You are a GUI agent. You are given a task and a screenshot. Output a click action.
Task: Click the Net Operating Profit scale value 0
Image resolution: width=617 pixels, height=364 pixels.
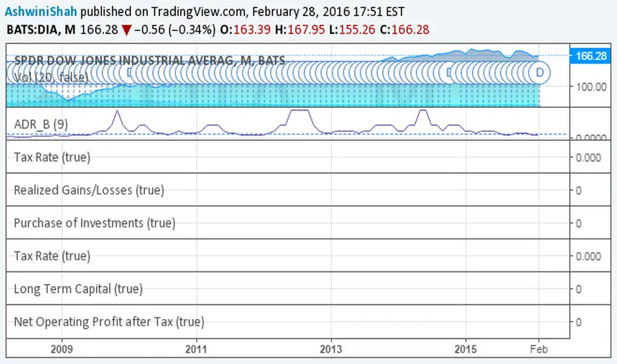point(579,322)
